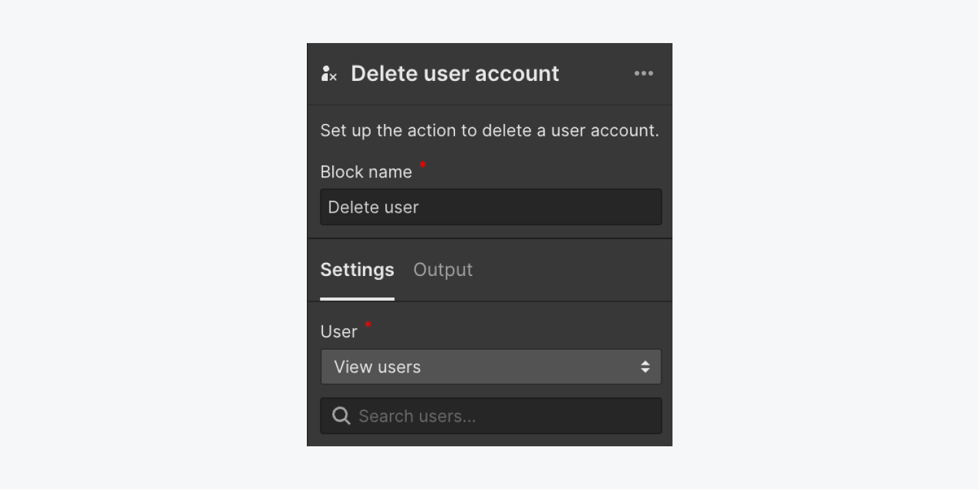Expand the View users dropdown

pos(491,367)
